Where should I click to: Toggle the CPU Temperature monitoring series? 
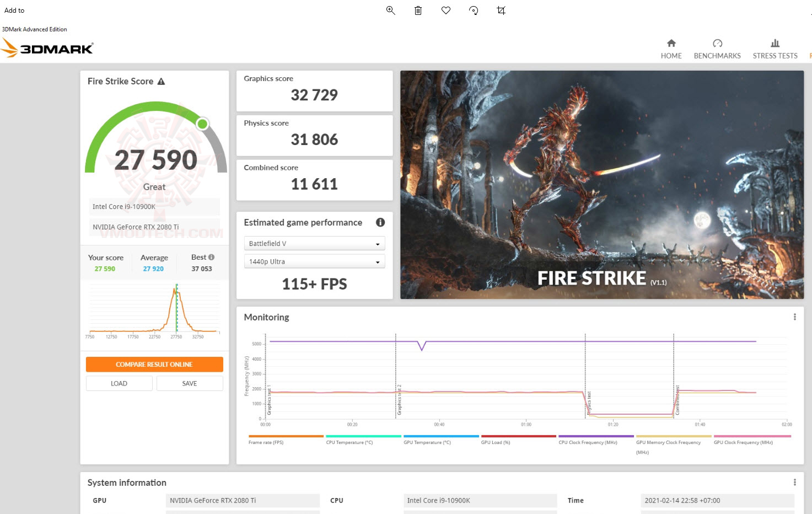tap(363, 435)
